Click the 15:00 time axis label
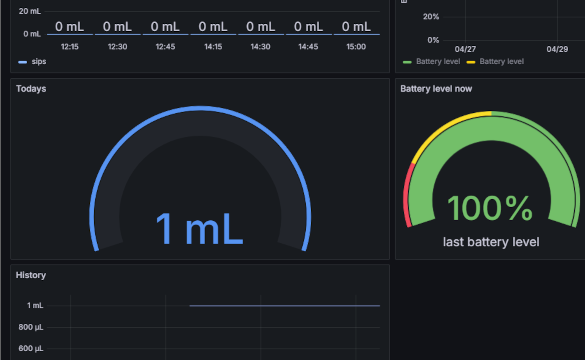This screenshot has width=585, height=360. tap(356, 47)
